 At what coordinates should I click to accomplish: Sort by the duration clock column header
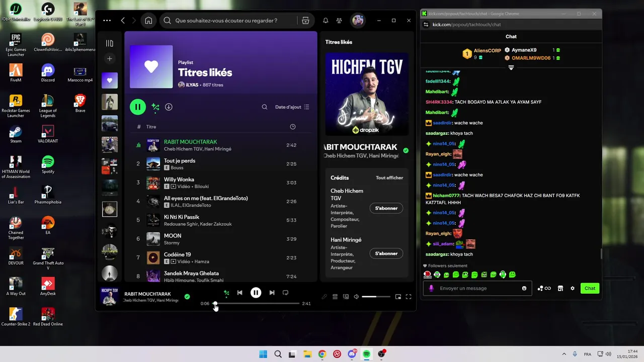click(x=293, y=127)
